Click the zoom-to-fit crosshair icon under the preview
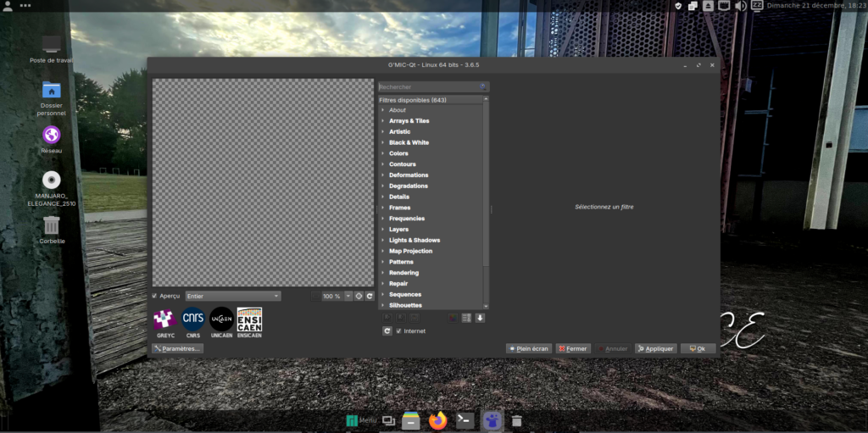This screenshot has height=433, width=868. click(x=359, y=296)
